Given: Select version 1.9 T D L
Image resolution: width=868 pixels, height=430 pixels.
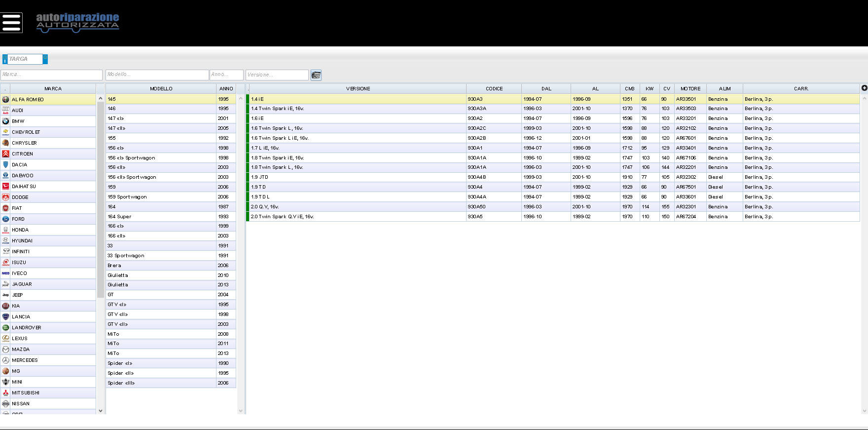Looking at the screenshot, I should coord(553,197).
